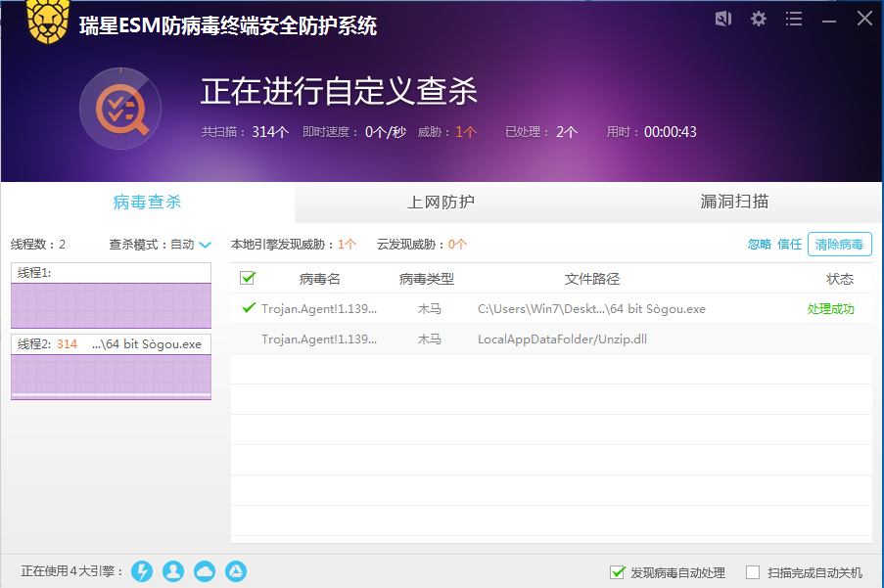Screen dimensions: 884x588
Task: Switch to the 上网防护 tab
Action: coord(441,203)
